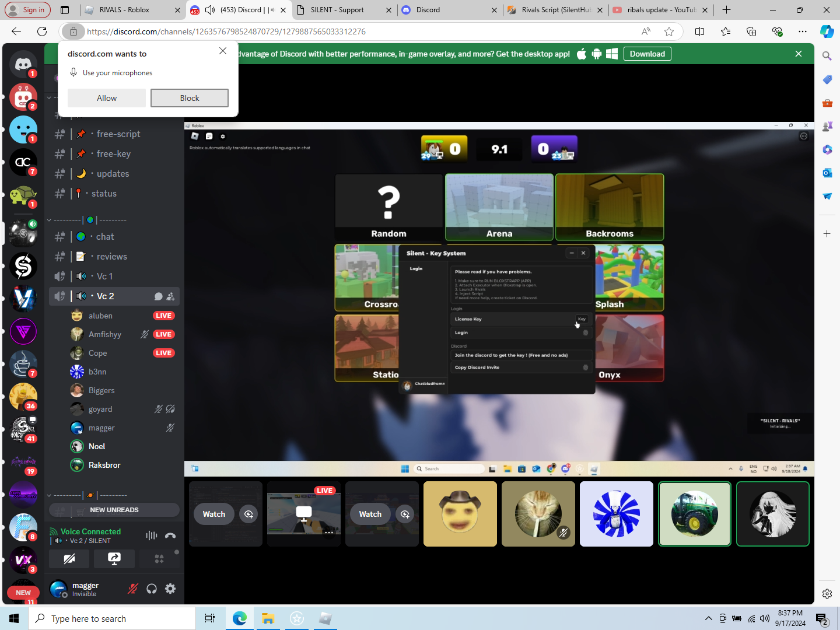The width and height of the screenshot is (840, 630).
Task: Watch the third stream tile
Action: 370,514
